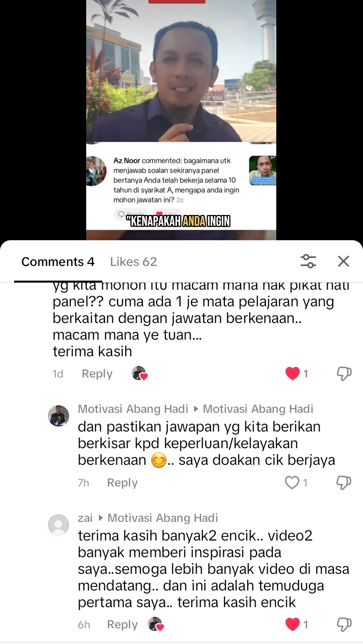Screen dimensions: 363x644
Task: Toggle red heart on zai's comment
Action: 292,624
